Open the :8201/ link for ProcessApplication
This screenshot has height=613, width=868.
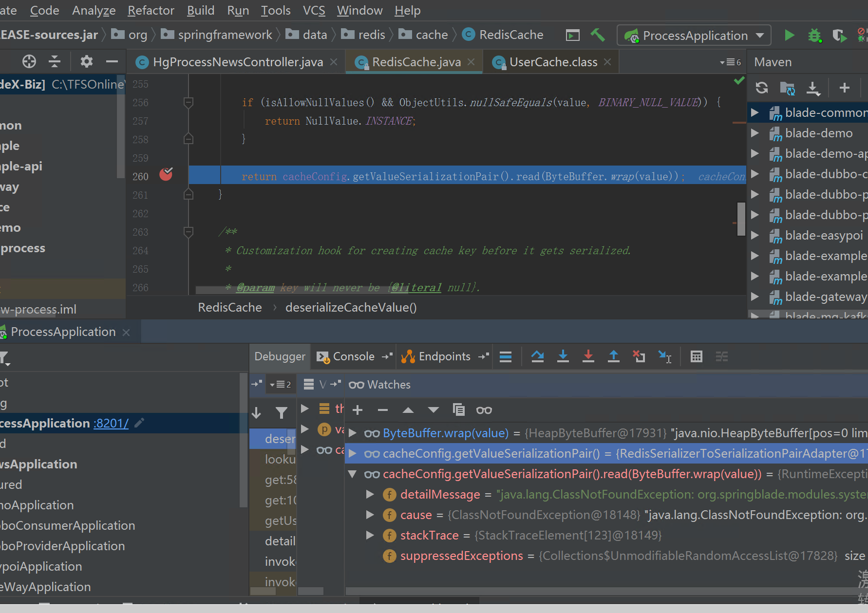click(111, 423)
